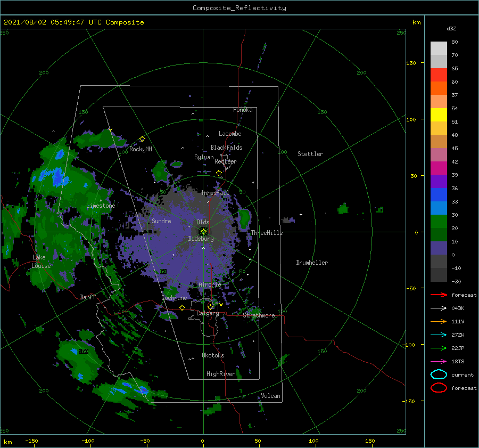
Task: Select the yellow diamond marker above Calgary label
Action: 210,307
